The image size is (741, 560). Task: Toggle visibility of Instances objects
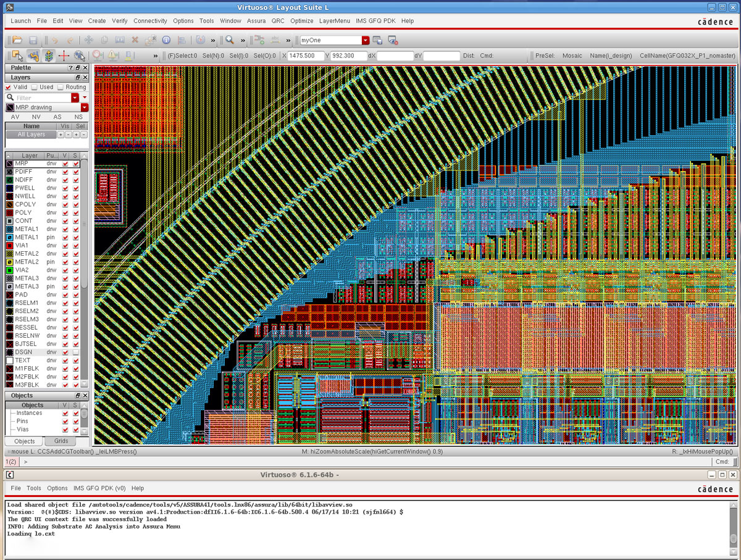pyautogui.click(x=65, y=413)
